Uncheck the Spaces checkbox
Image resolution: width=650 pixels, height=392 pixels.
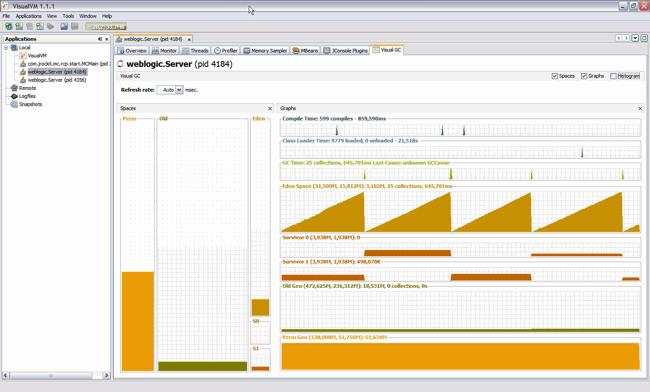tap(555, 76)
